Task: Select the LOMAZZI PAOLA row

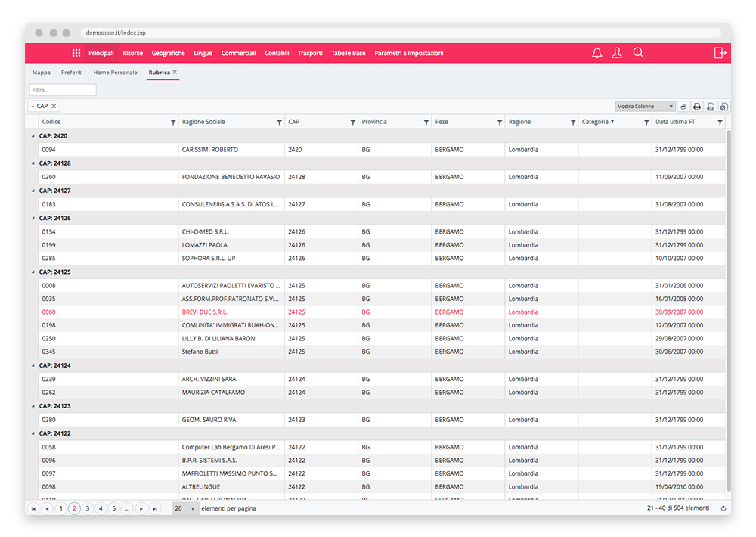Action: tap(381, 245)
